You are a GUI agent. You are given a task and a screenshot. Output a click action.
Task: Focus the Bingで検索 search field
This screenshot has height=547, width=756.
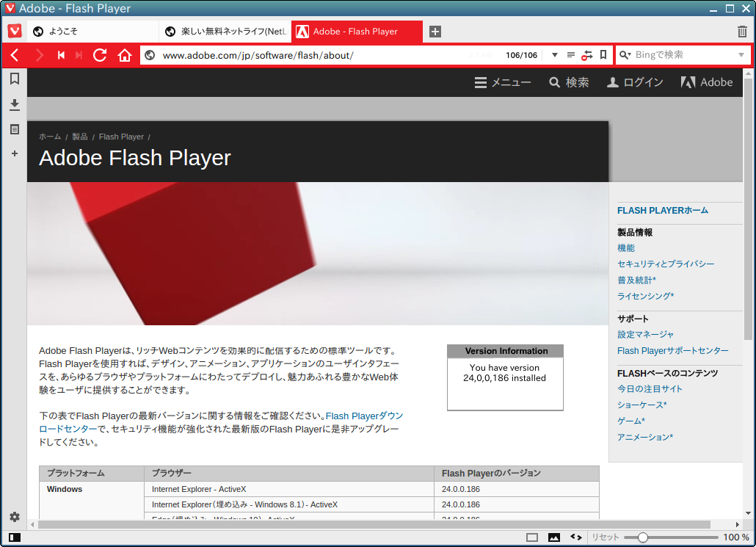[685, 55]
